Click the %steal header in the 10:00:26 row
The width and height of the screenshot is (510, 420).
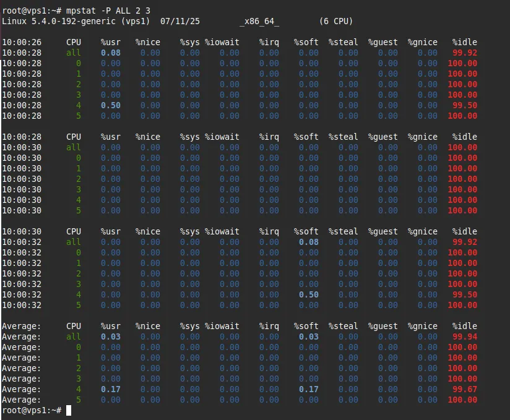[343, 42]
